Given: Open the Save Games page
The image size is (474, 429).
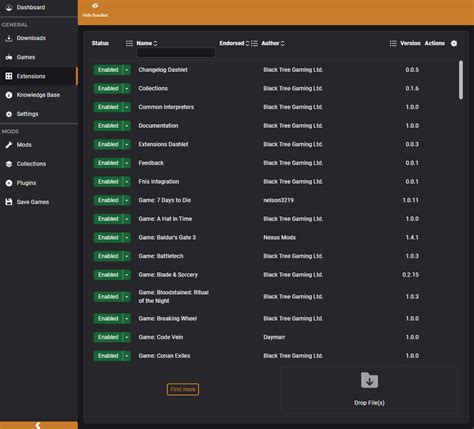Looking at the screenshot, I should [33, 202].
